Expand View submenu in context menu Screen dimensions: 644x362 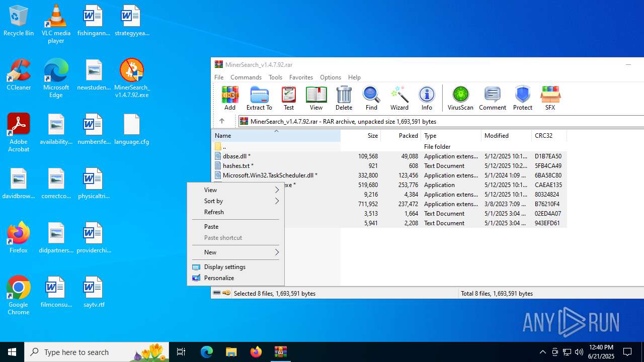pyautogui.click(x=235, y=190)
